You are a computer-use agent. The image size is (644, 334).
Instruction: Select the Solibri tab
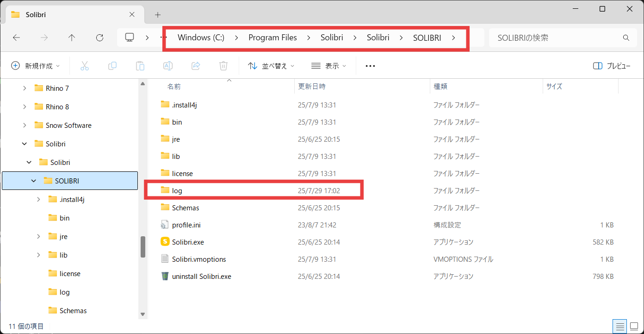pos(74,14)
